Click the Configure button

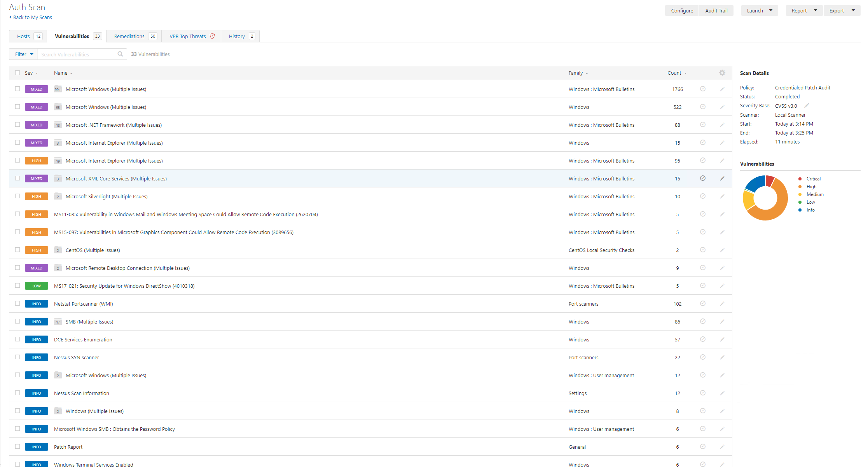pyautogui.click(x=682, y=10)
